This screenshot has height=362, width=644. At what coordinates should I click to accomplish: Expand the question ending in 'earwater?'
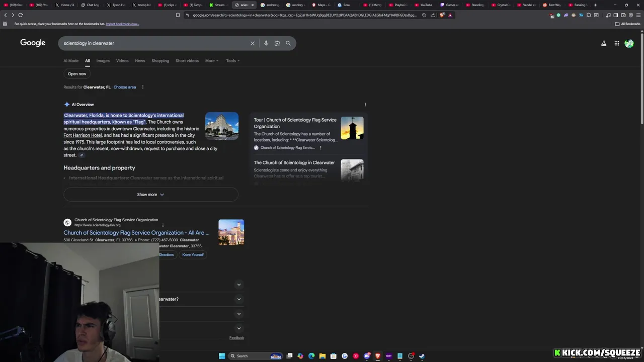239,299
